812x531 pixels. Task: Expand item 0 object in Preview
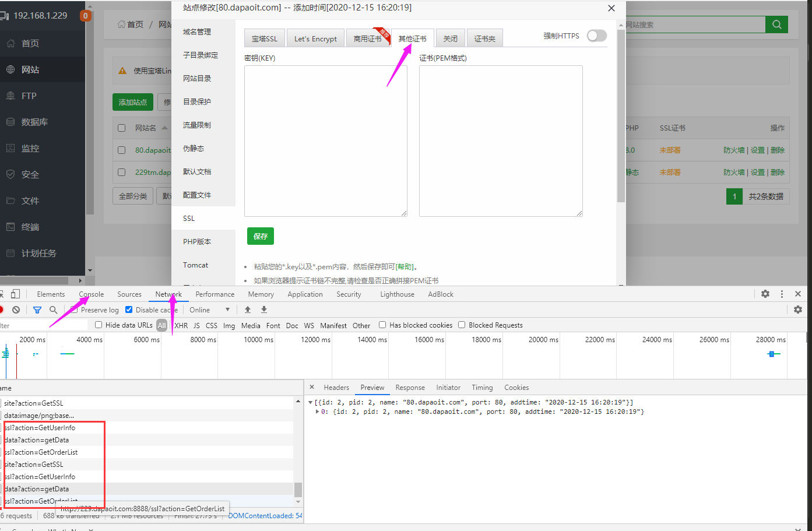point(318,412)
